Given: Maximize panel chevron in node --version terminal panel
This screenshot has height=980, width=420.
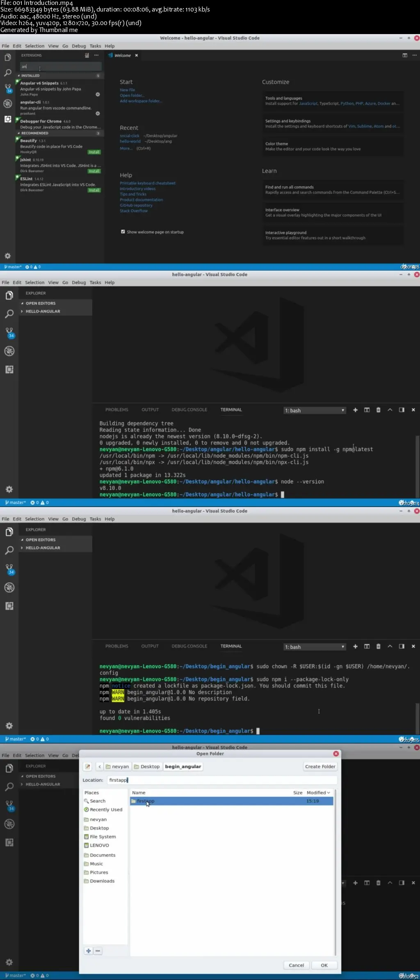Looking at the screenshot, I should 390,410.
